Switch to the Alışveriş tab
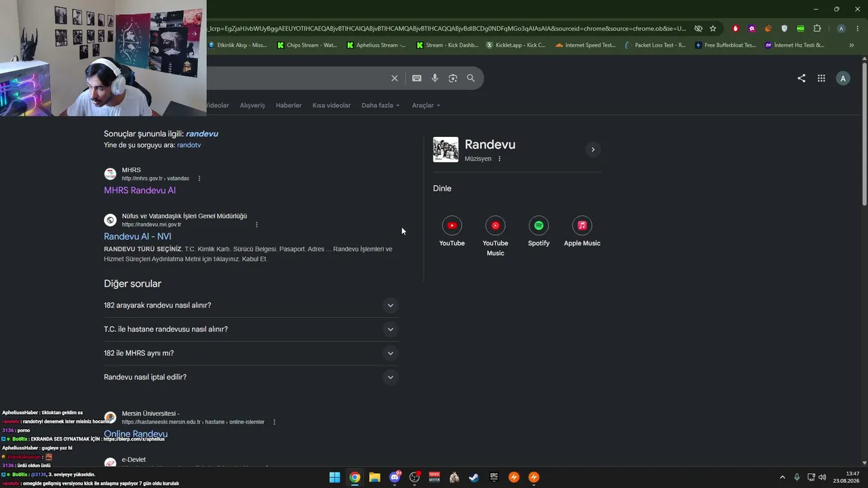Screen dimensions: 868x488 pos(252,105)
